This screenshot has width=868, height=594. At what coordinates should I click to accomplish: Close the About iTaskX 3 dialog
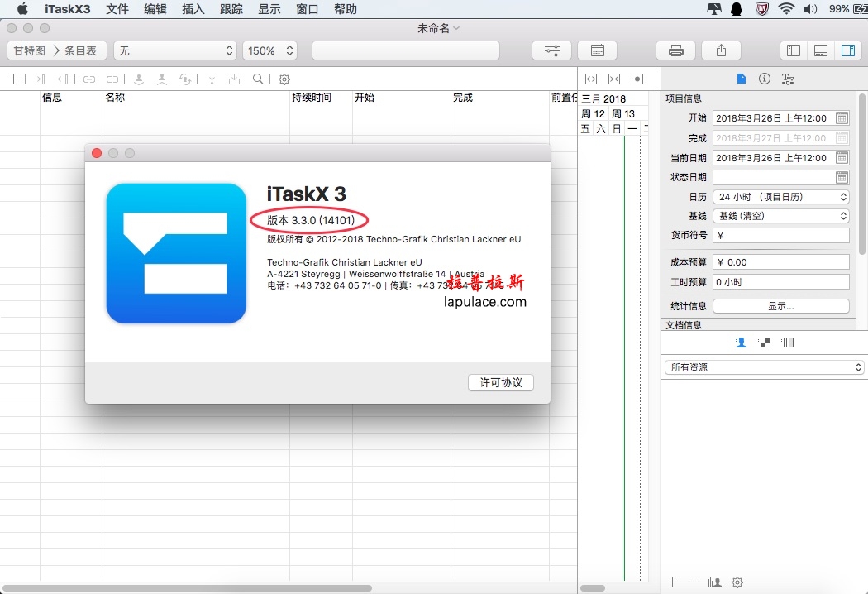point(97,153)
